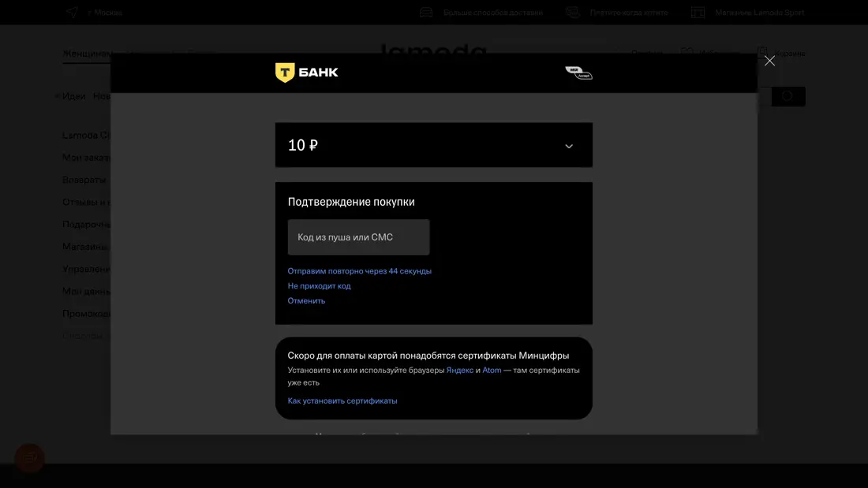Click the Минцифры certificates notice heading
The width and height of the screenshot is (868, 488).
coord(428,356)
